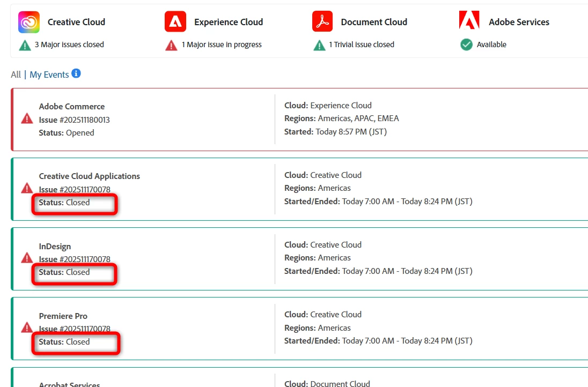Click '1 Major issue in progress' status text
Screen dimensions: 588x387
pos(222,44)
